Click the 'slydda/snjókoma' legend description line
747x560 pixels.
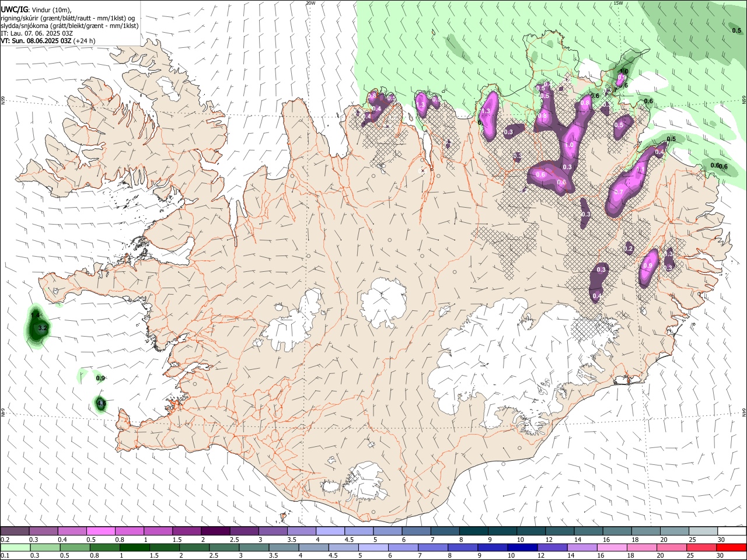[x=69, y=26]
